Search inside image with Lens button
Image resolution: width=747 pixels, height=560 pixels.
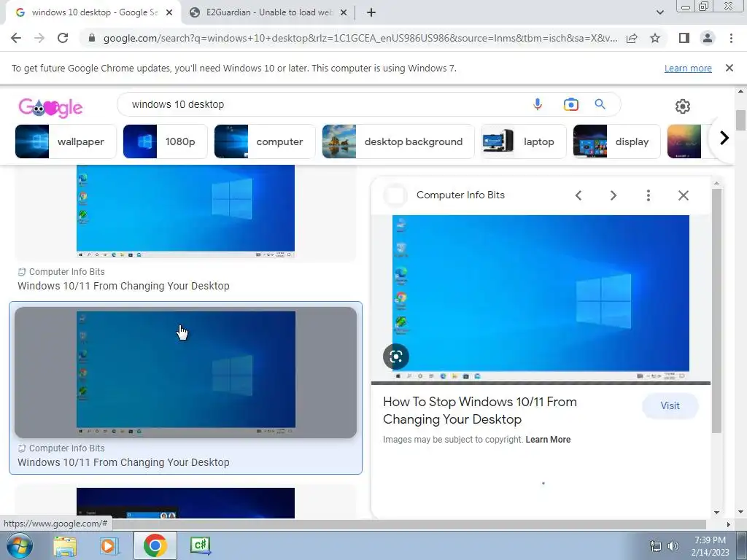[396, 357]
